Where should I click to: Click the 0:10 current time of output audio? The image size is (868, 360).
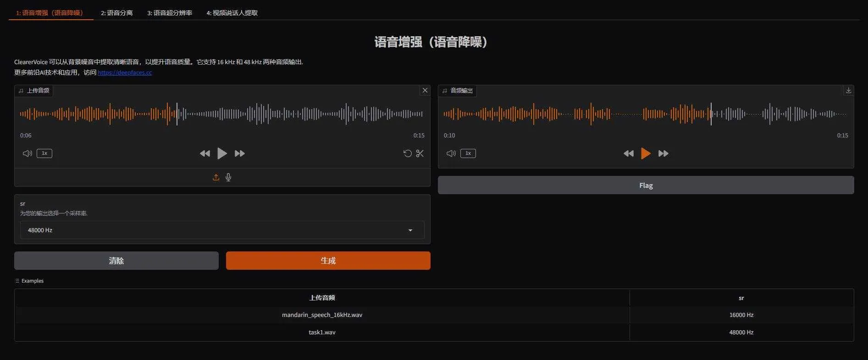tap(449, 136)
